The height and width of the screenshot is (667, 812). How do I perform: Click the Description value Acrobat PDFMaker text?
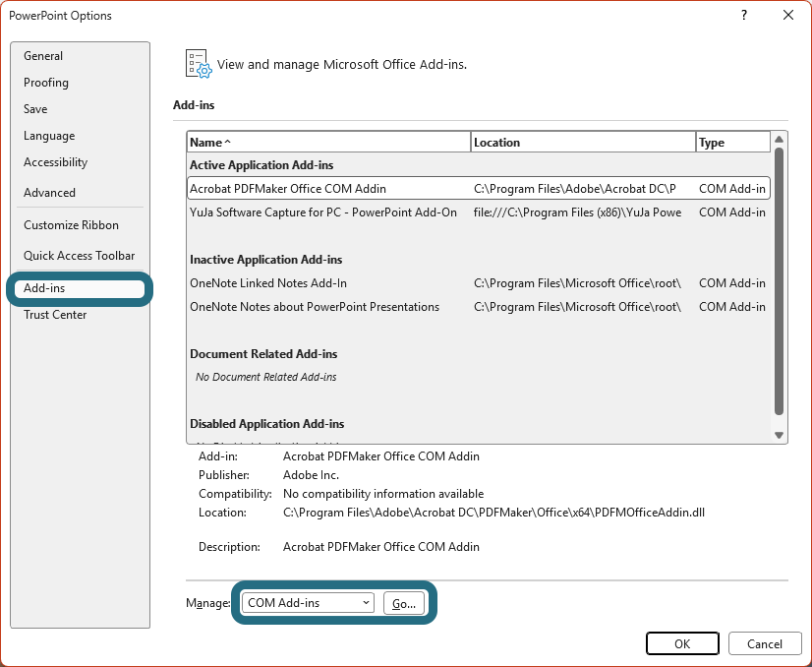pos(381,547)
